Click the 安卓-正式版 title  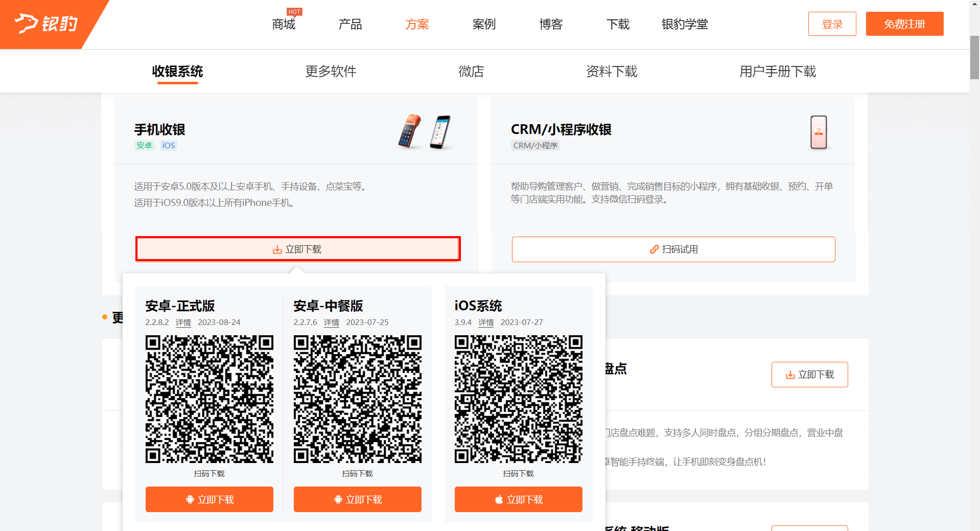click(180, 306)
